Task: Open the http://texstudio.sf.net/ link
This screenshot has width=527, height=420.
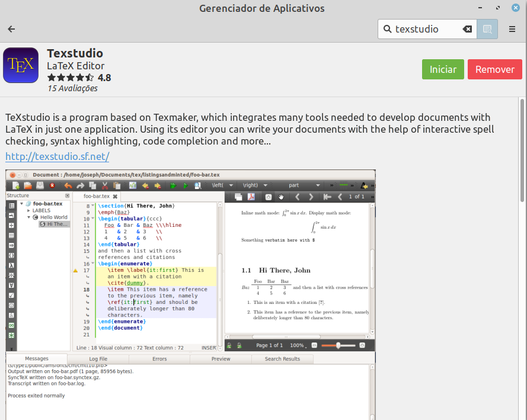Action: [x=57, y=156]
